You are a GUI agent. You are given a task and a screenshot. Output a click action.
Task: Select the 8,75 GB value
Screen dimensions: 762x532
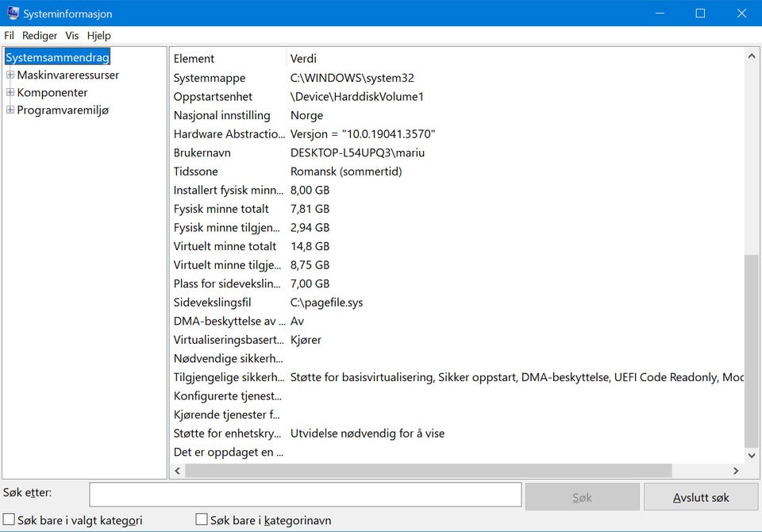coord(310,265)
